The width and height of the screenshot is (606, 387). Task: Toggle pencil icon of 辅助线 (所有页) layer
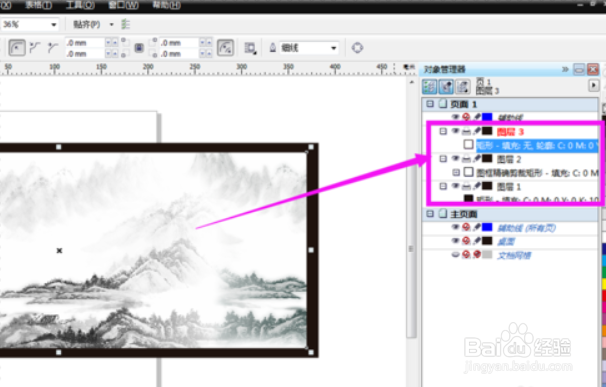[x=477, y=227]
